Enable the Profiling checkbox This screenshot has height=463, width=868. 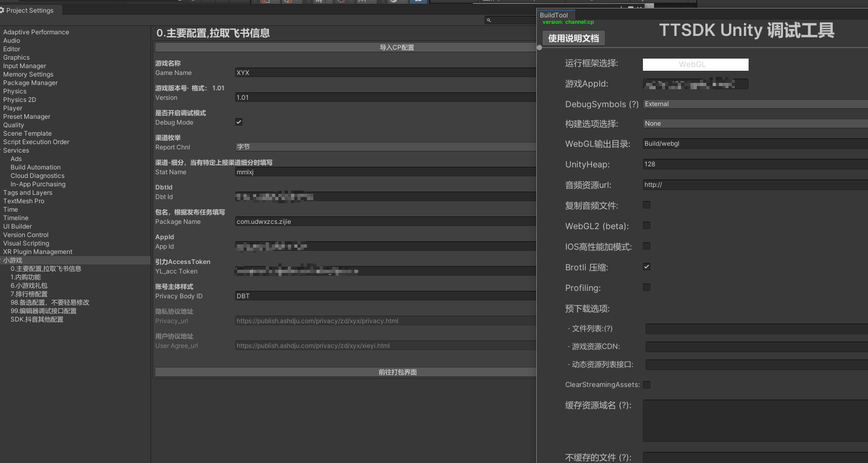click(647, 287)
